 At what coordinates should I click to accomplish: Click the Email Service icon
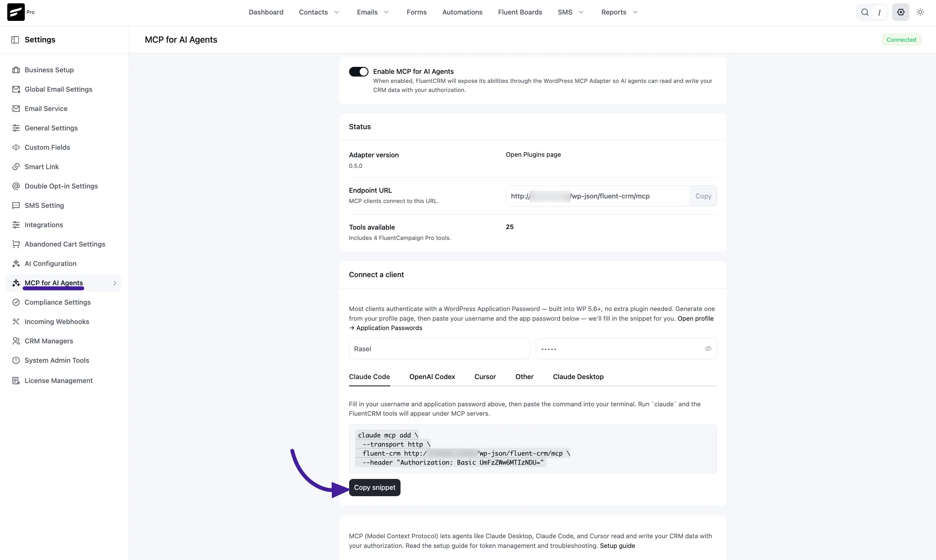[x=16, y=109]
